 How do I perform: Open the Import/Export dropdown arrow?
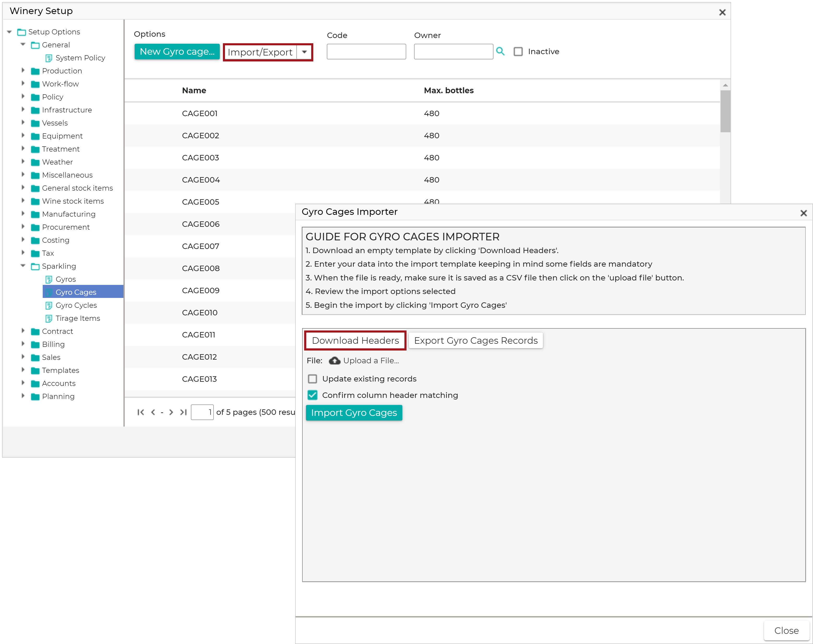(304, 52)
